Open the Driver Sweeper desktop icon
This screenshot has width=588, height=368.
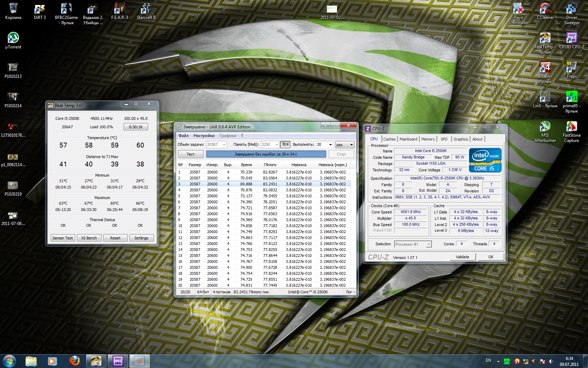click(x=572, y=13)
